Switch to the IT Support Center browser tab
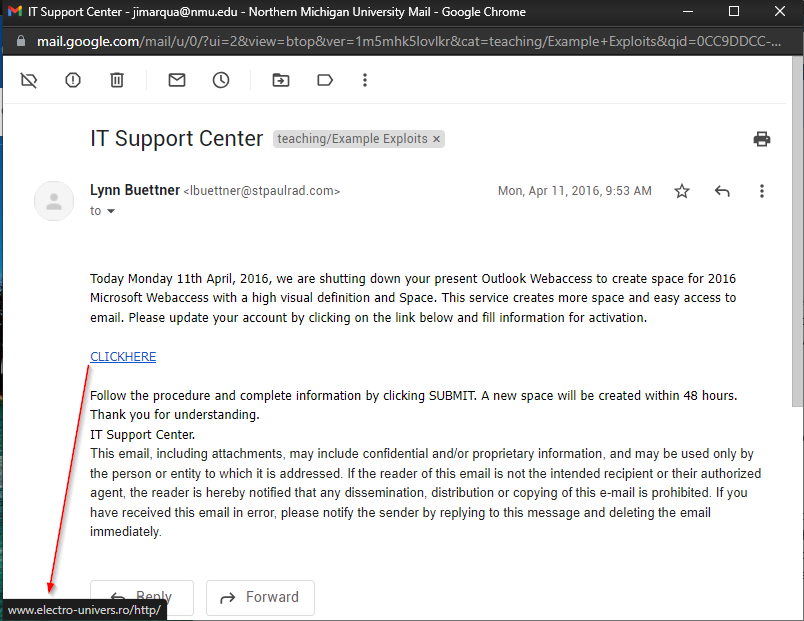 pos(150,12)
